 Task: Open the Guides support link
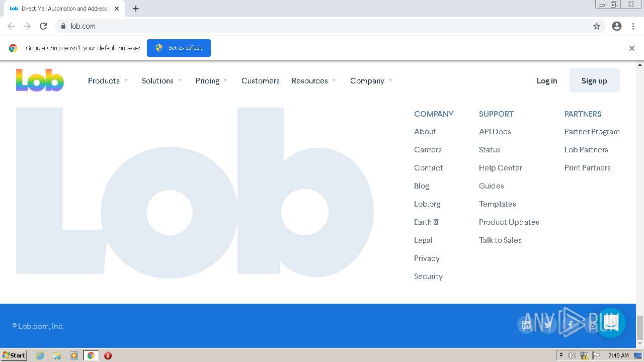[492, 186]
